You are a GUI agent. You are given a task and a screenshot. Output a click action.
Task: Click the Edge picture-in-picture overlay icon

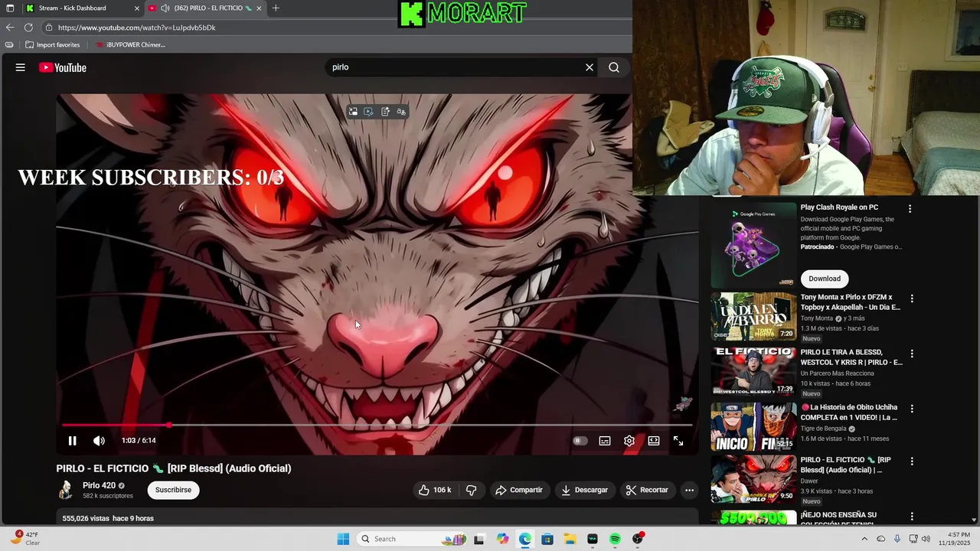point(353,112)
